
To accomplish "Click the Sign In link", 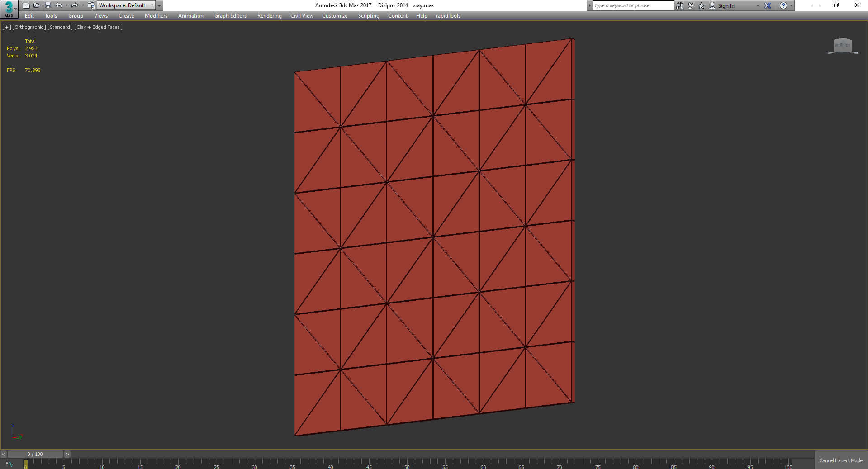I will 726,6.
